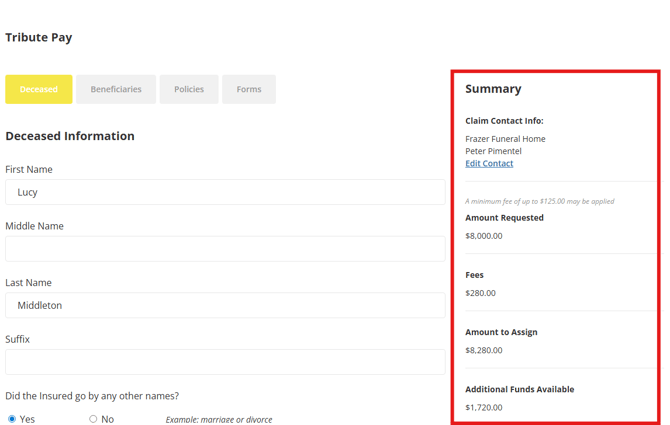Click the $1,720.00 additional funds value
Screen dimensions: 670x425
tap(484, 407)
